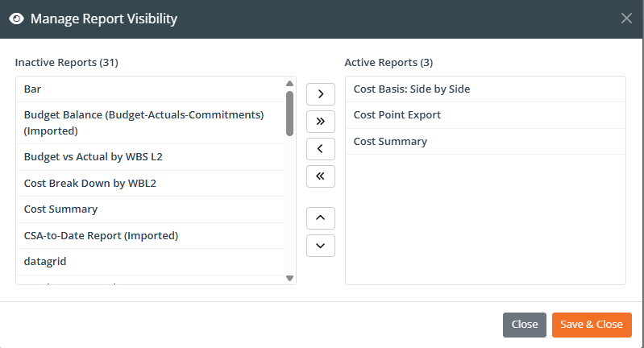The image size is (644, 348).
Task: Select Bar in Inactive Reports
Action: point(150,89)
